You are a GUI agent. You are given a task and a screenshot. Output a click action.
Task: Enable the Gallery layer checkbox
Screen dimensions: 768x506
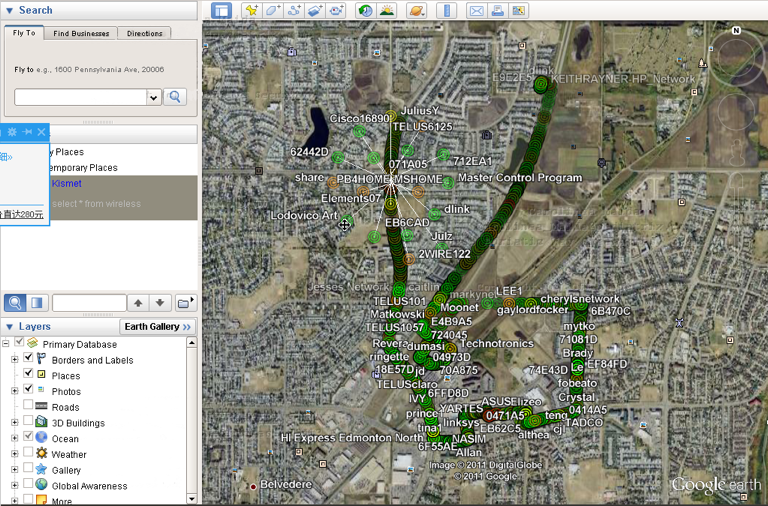pyautogui.click(x=28, y=467)
